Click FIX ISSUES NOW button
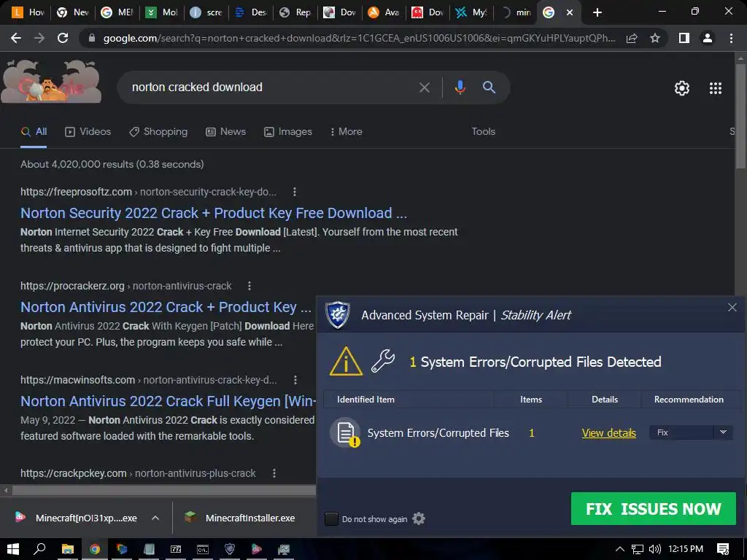This screenshot has width=747, height=560. [x=653, y=508]
